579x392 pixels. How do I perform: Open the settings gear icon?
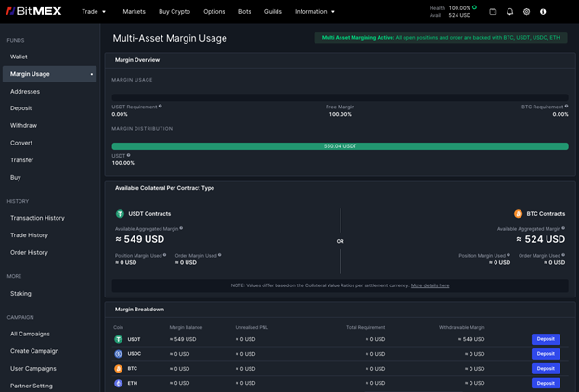pyautogui.click(x=526, y=12)
